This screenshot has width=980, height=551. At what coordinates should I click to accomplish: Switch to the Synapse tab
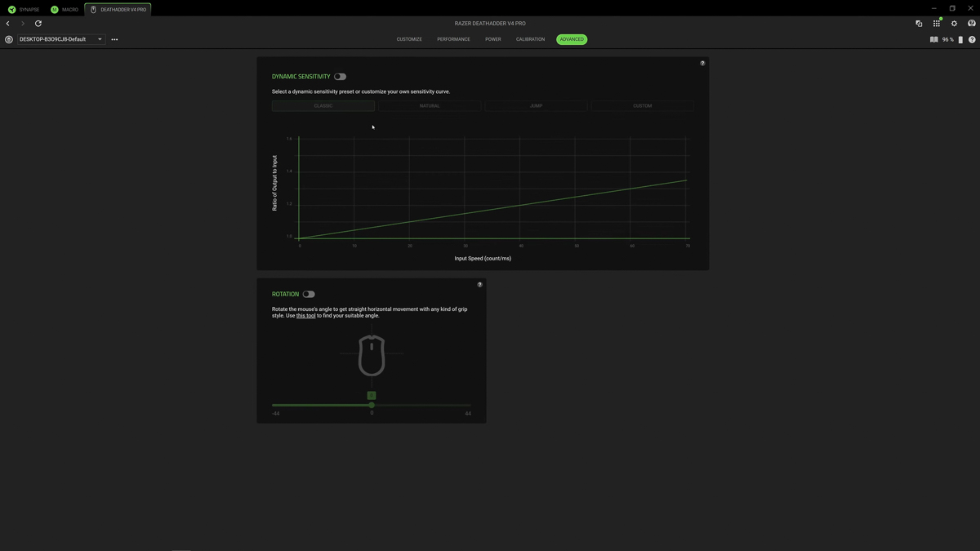point(24,10)
